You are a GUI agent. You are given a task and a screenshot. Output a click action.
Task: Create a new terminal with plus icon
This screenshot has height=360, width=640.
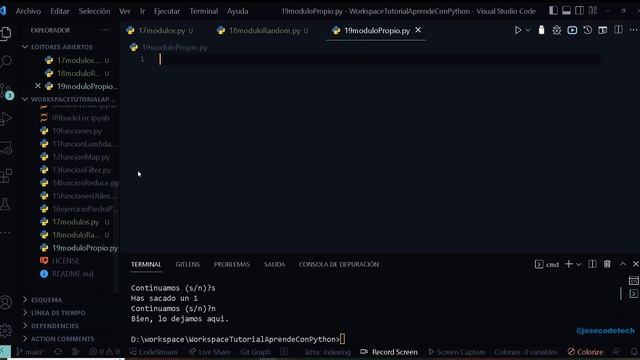(x=569, y=264)
